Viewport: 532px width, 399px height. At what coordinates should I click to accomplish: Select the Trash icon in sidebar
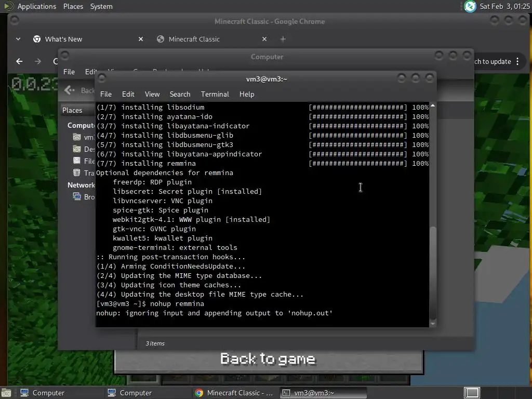tap(77, 172)
